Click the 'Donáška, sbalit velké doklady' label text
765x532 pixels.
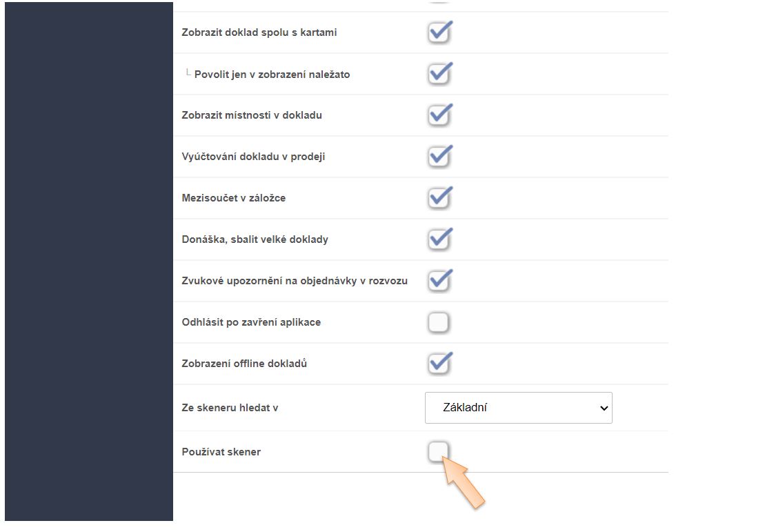pyautogui.click(x=255, y=239)
